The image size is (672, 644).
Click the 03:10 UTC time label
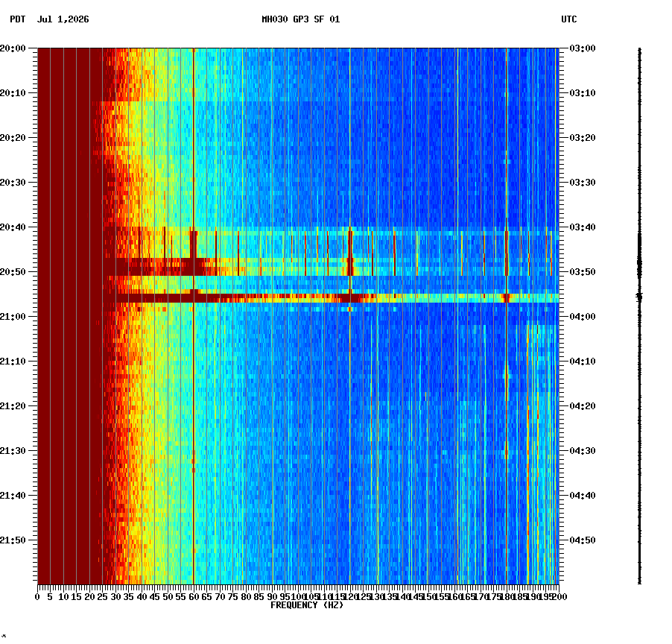[583, 93]
